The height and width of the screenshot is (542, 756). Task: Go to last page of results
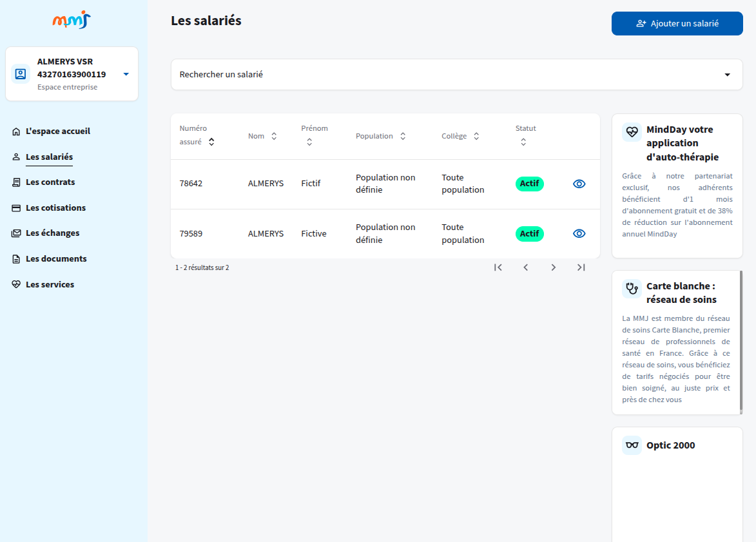581,267
